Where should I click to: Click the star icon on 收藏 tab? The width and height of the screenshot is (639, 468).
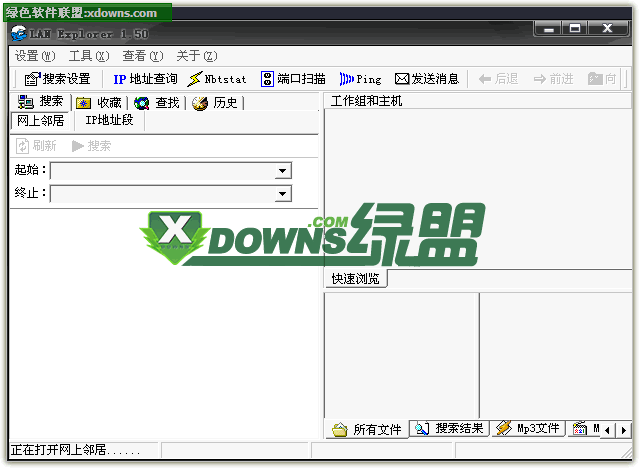84,104
